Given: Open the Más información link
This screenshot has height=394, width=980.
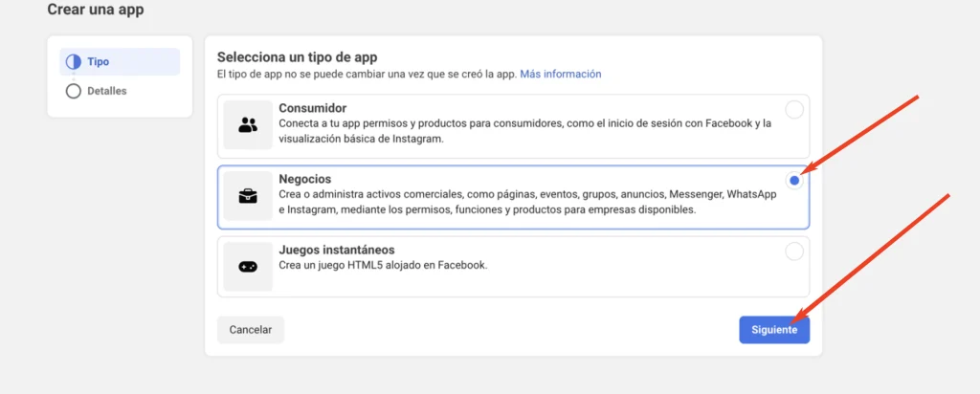Looking at the screenshot, I should coord(561,74).
